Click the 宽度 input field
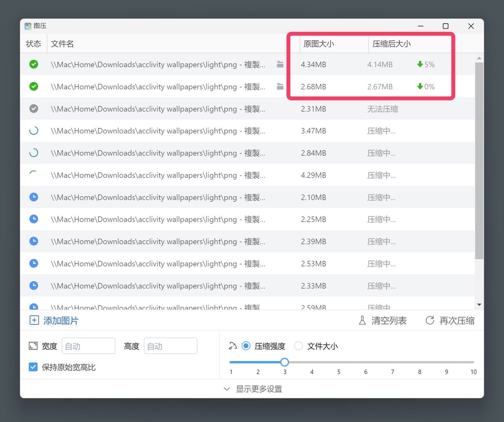The image size is (504, 422). click(89, 346)
